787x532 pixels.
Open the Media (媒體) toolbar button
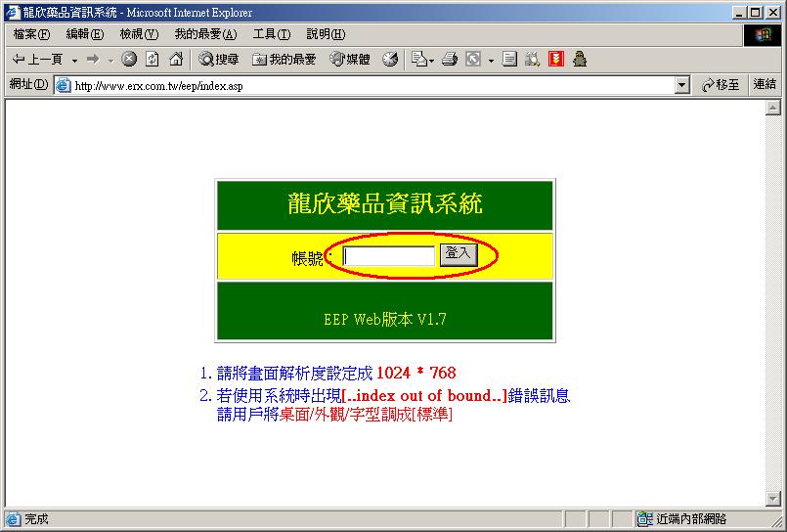point(350,60)
